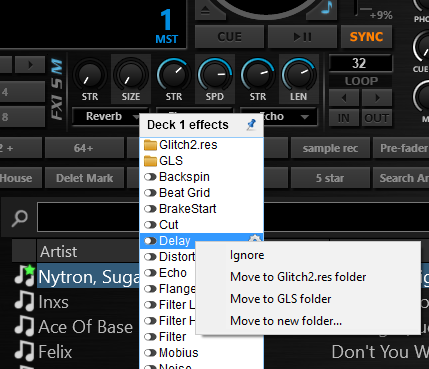Click pad number 4

point(22,92)
